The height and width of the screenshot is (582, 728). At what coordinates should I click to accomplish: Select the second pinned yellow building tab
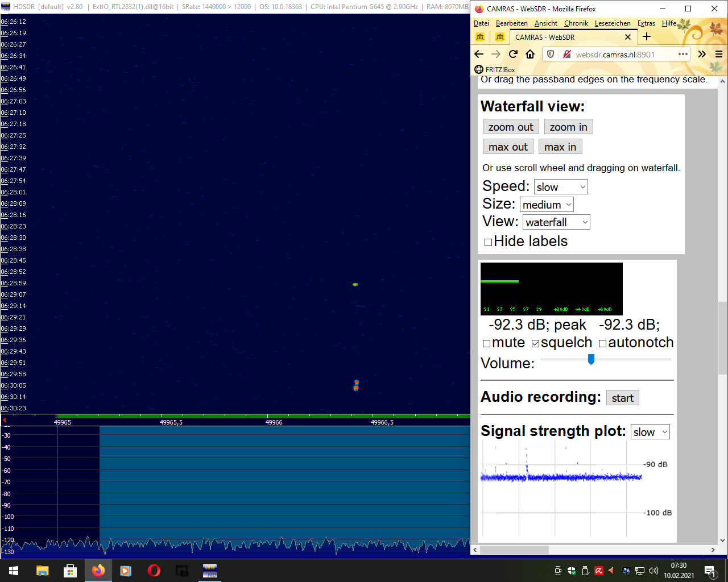click(499, 37)
